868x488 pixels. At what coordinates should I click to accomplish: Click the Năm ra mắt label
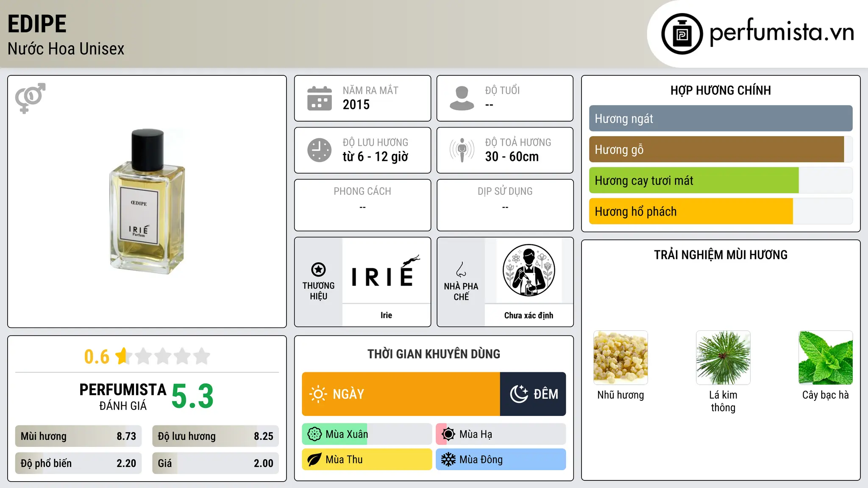pyautogui.click(x=370, y=90)
